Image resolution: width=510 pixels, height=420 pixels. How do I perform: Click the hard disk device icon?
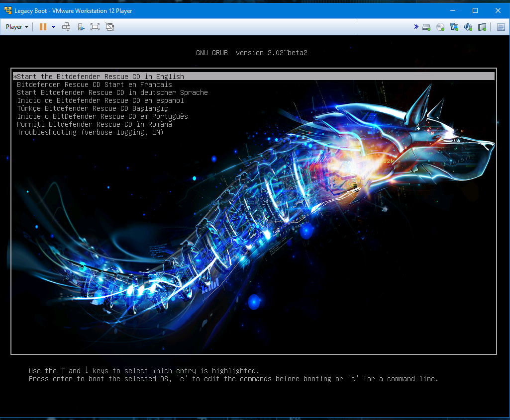(426, 27)
